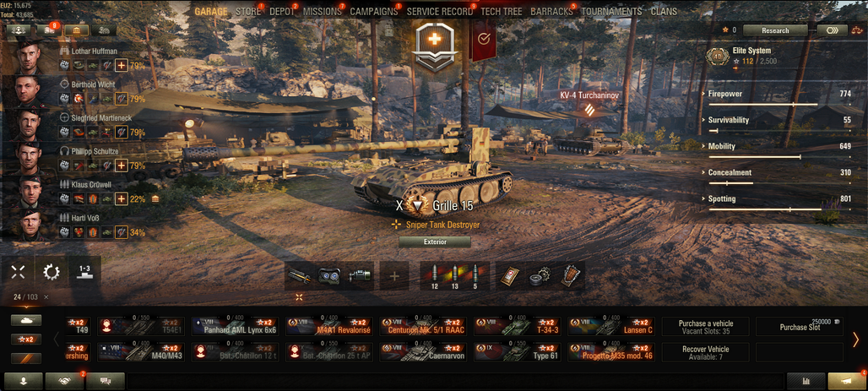Screen dimensions: 868x391
Task: Click the barracks bank icon above crew
Action: point(76,30)
